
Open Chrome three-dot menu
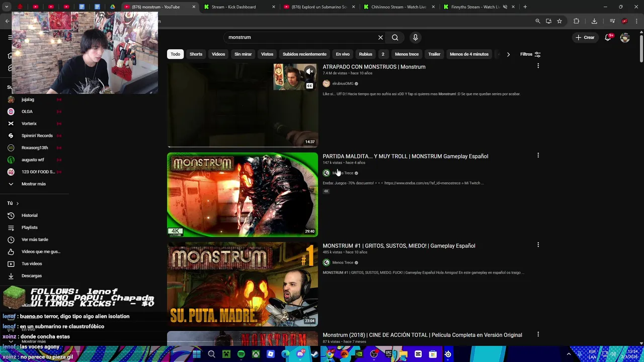[637, 21]
